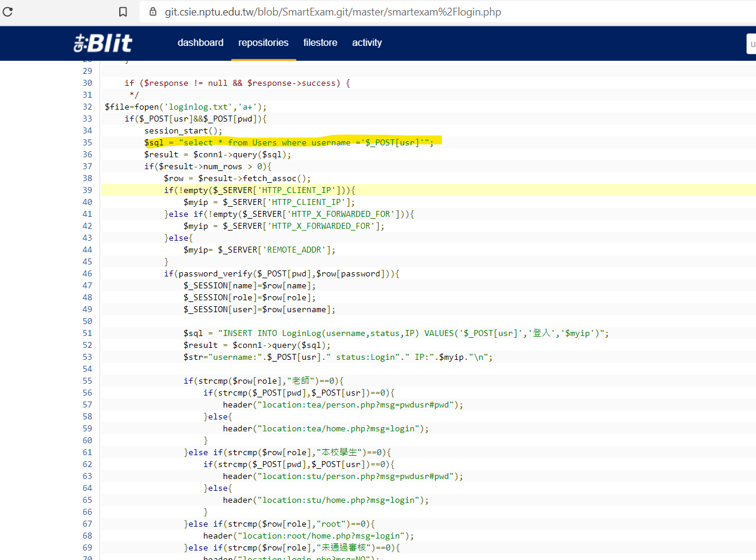
Task: Click the location:stu/home.php header line
Action: point(326,500)
